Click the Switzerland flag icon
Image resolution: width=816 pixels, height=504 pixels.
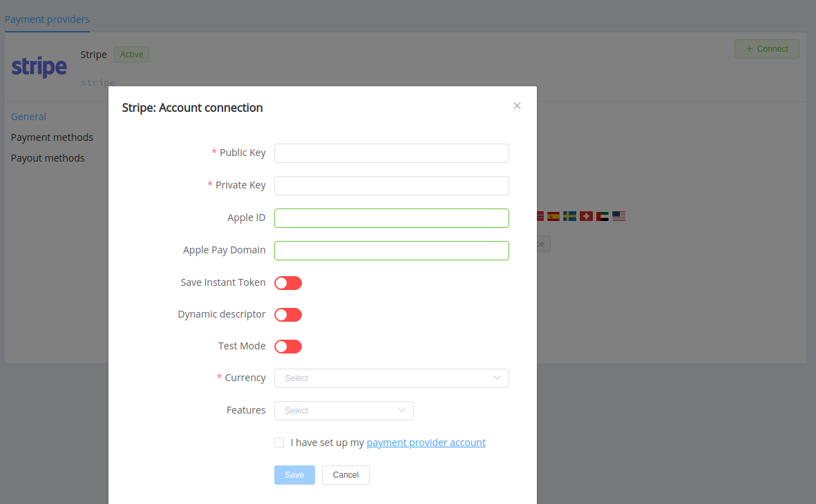point(586,216)
